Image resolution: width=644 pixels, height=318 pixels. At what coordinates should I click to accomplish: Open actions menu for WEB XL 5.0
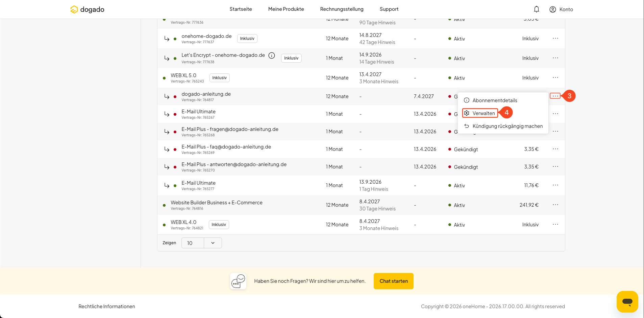click(x=555, y=78)
